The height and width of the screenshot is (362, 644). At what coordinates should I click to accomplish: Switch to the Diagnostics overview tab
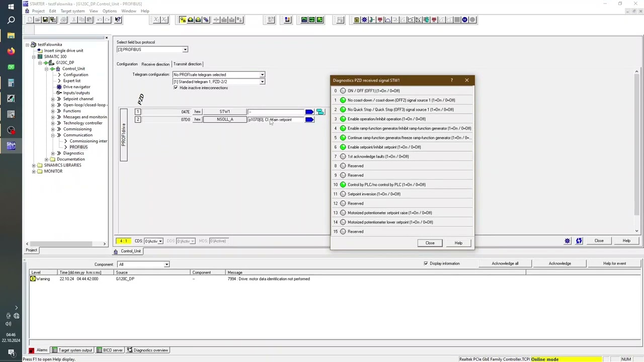(147, 350)
